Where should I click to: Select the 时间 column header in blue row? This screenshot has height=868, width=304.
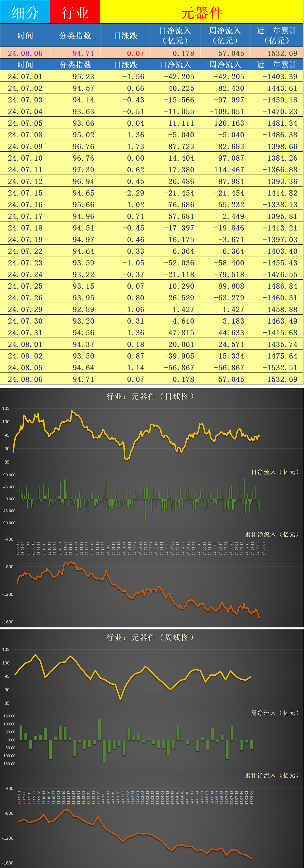[25, 35]
